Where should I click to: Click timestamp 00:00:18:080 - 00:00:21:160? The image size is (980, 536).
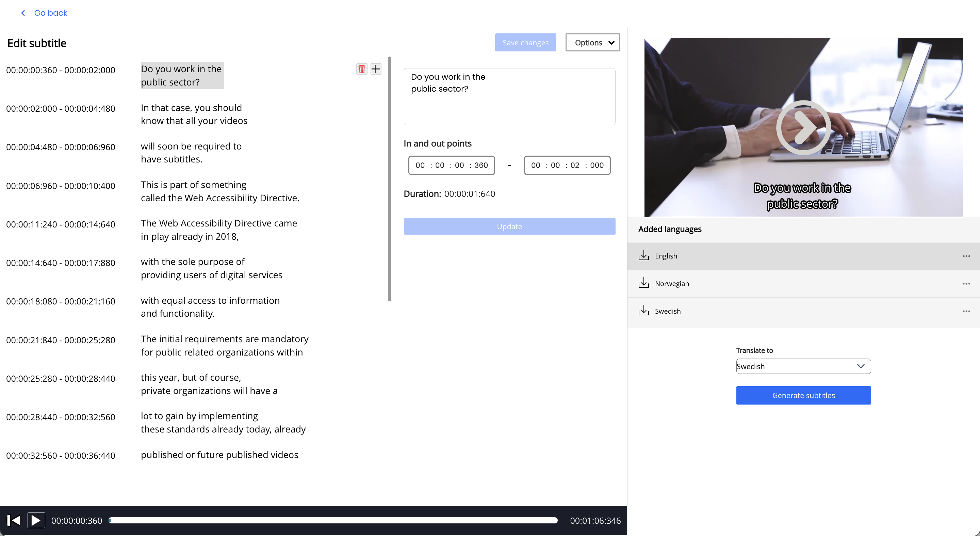click(x=61, y=301)
